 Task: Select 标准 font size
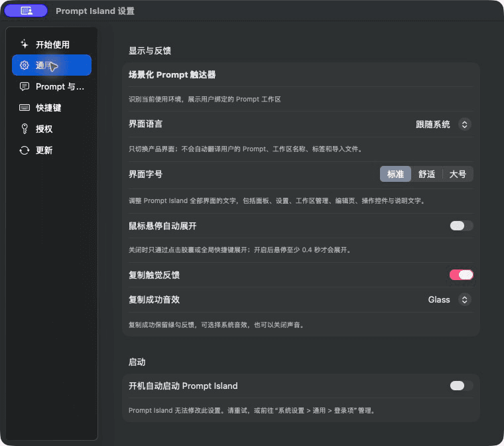395,174
